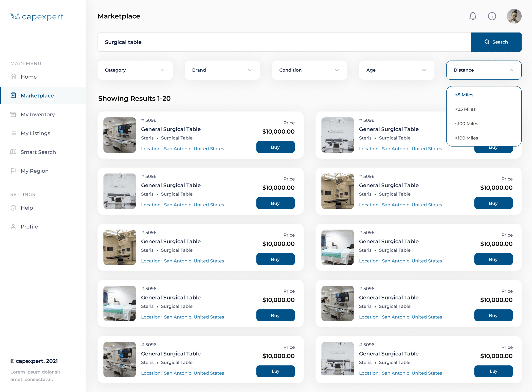
Task: Open the first listing's thumbnail image
Action: point(119,135)
